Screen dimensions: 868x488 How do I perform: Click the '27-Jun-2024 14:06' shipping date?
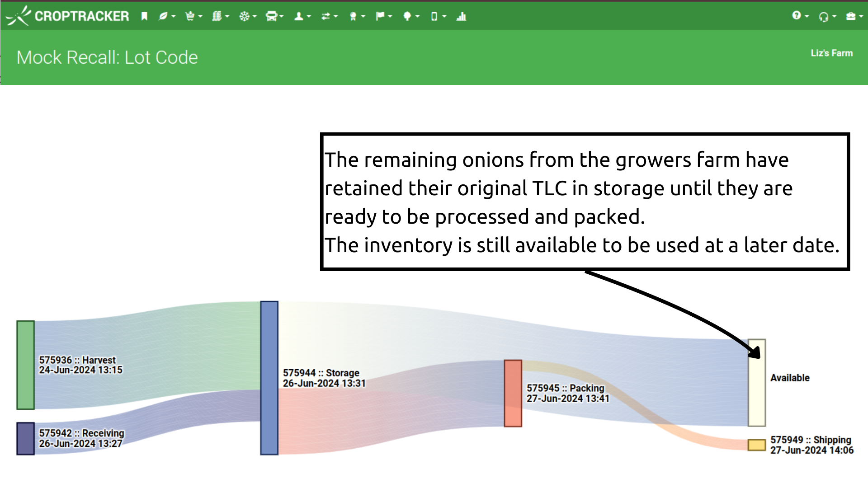point(812,450)
